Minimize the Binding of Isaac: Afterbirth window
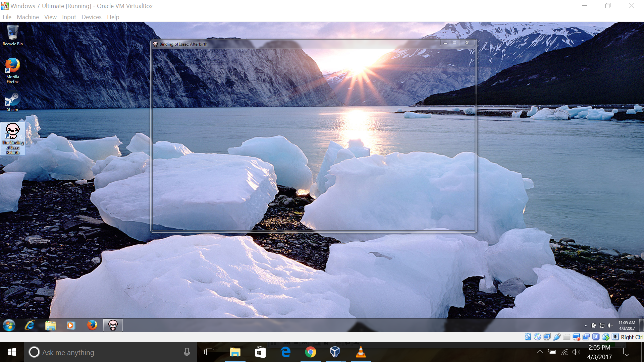The height and width of the screenshot is (362, 644). click(x=445, y=43)
